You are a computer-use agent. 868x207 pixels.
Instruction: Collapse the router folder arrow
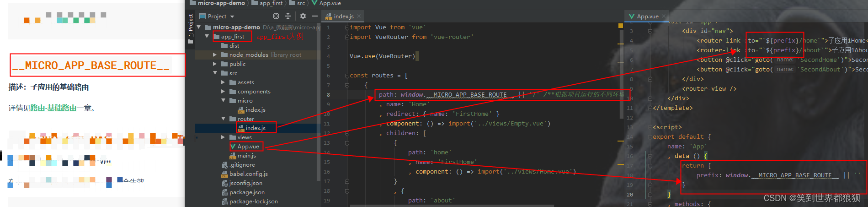223,119
